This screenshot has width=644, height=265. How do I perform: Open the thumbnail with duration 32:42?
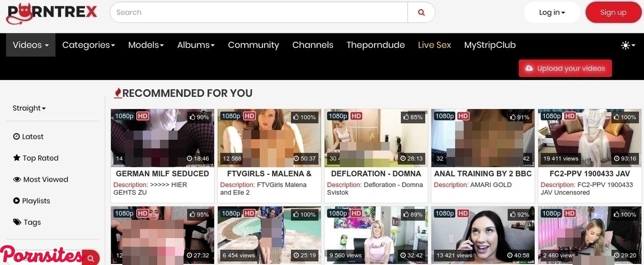pos(376,235)
